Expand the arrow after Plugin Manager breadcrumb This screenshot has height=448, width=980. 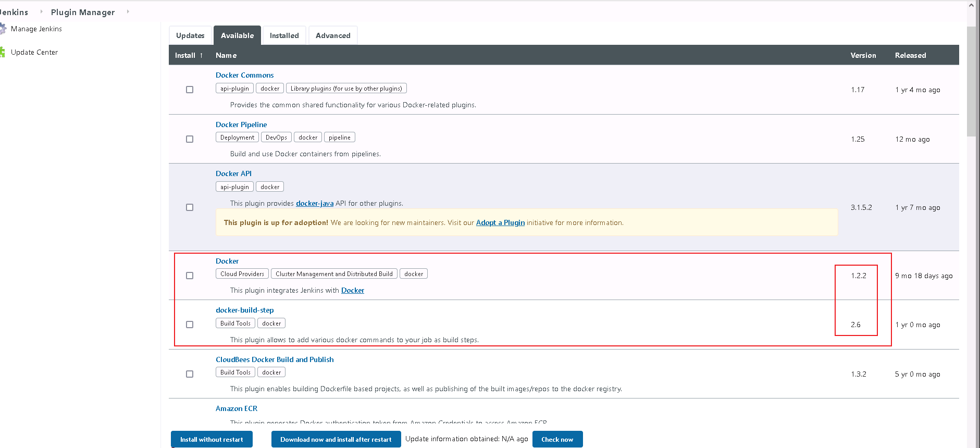(128, 11)
